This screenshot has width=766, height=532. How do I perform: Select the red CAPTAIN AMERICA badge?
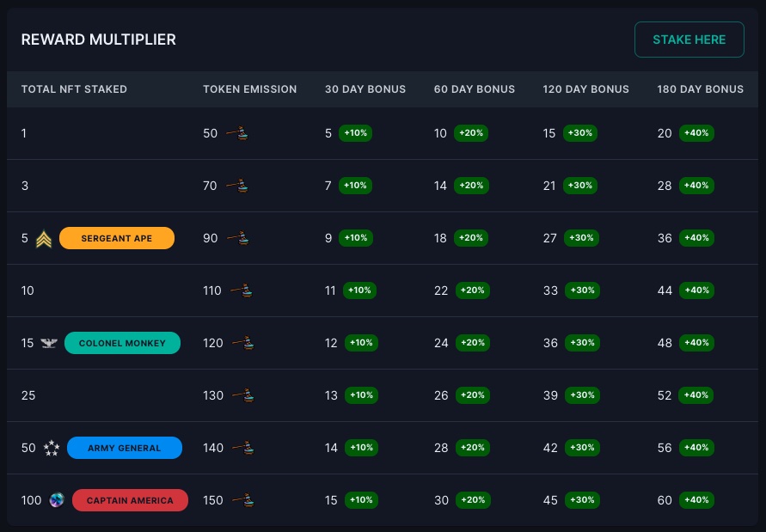[x=130, y=500]
